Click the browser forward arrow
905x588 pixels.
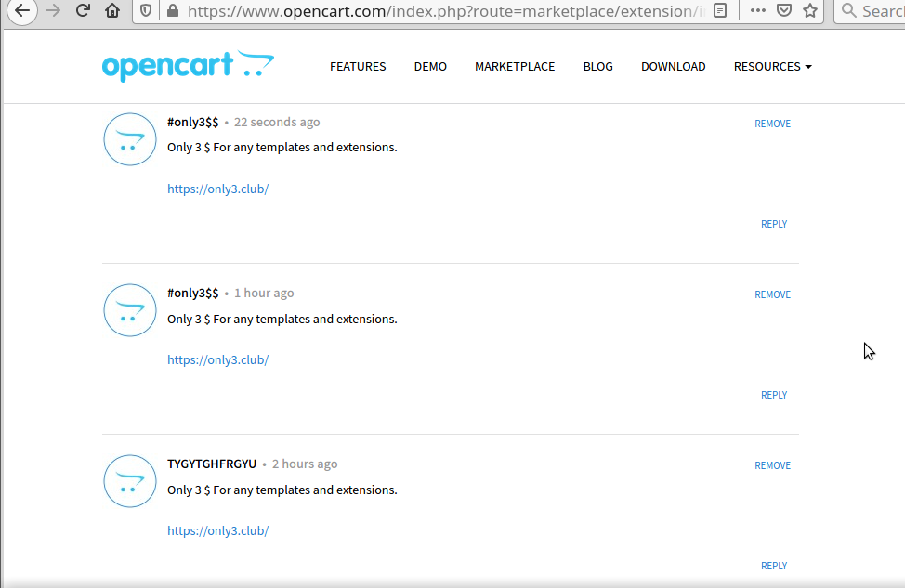click(53, 10)
